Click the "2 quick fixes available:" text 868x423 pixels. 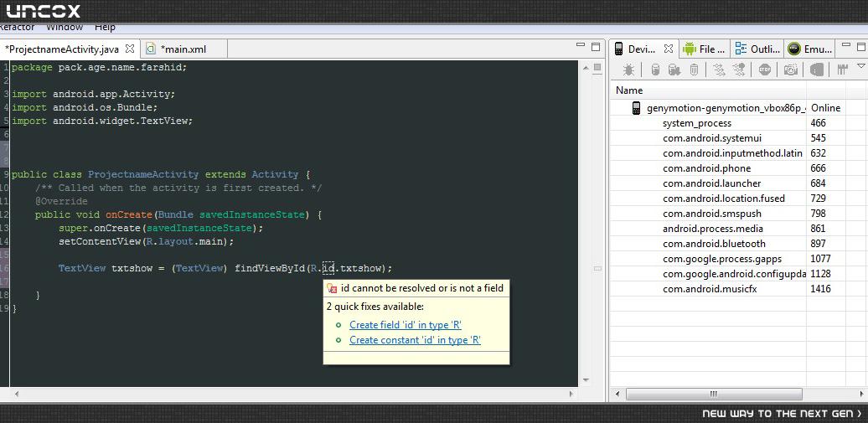pos(375,307)
